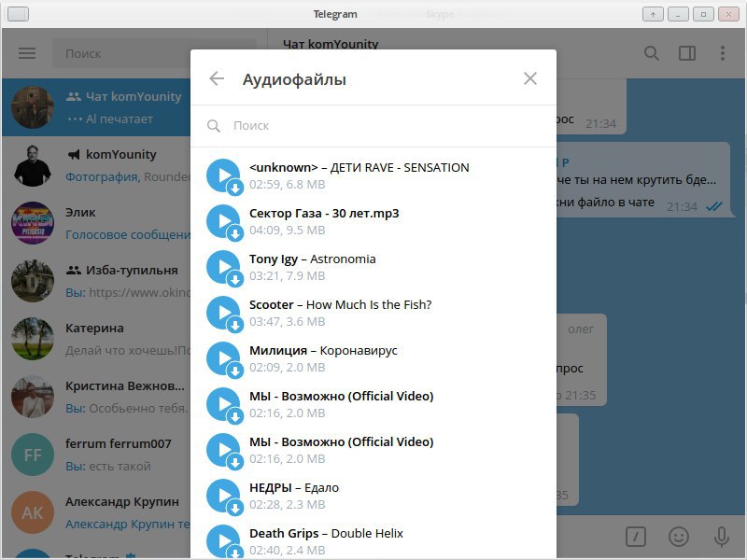Click the Катерина avatar picture
Screen dimensions: 747x560
(x=33, y=339)
